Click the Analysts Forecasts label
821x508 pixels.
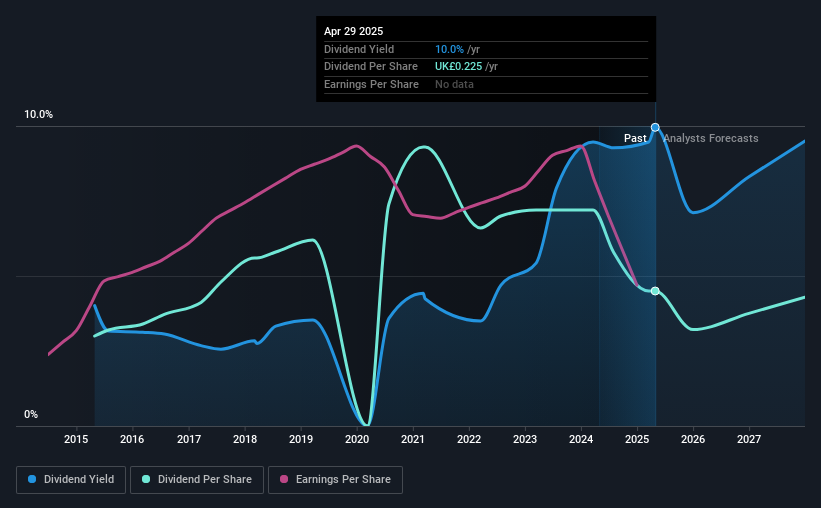click(711, 138)
